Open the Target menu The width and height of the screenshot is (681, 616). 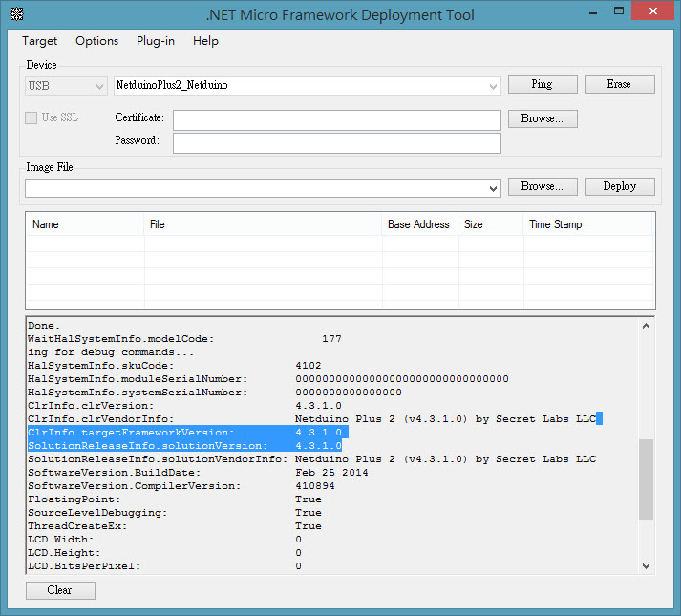39,41
